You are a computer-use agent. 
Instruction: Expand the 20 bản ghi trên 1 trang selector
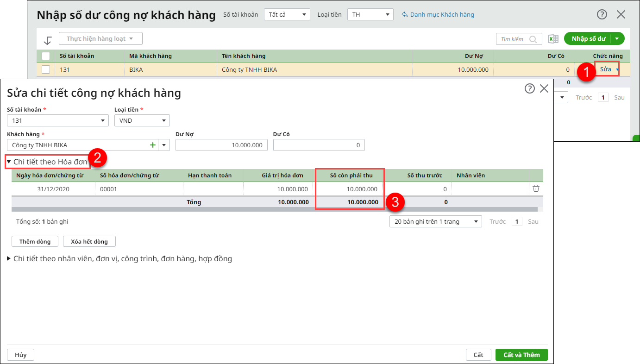[x=436, y=221]
